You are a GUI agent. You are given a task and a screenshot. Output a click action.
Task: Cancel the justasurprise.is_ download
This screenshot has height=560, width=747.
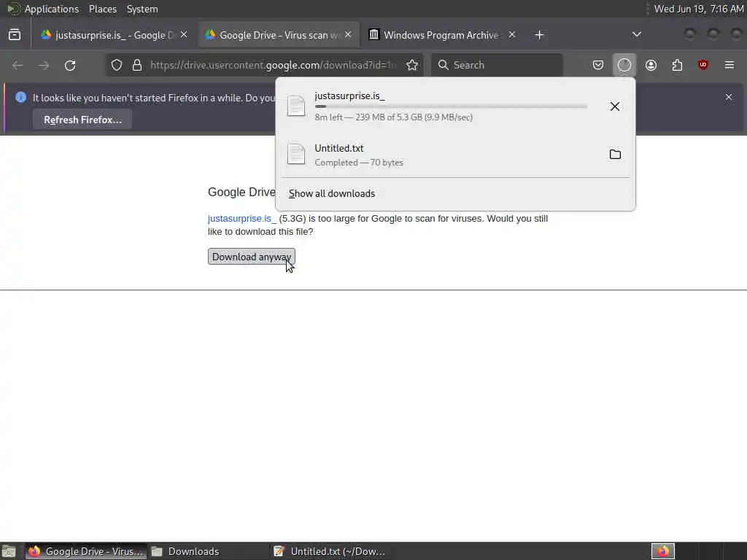coord(615,106)
